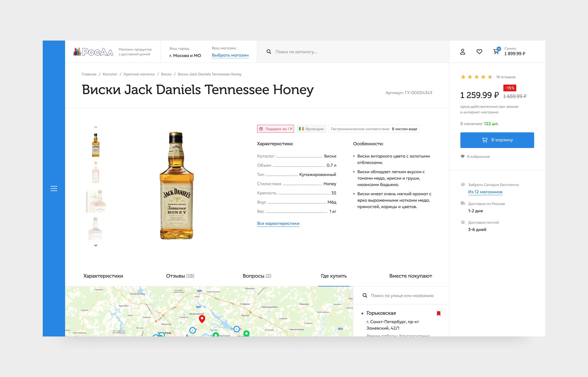
Task: Open the shopping cart icon
Action: (496, 52)
